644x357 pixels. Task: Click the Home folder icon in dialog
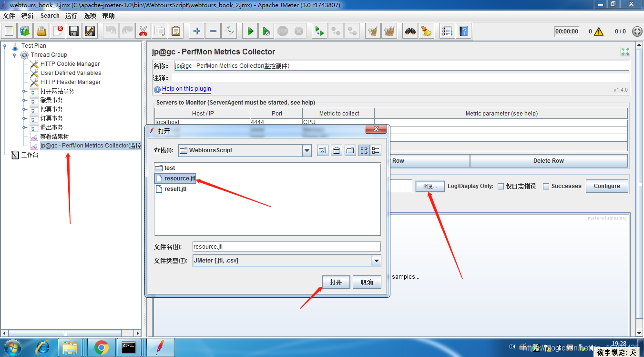337,150
